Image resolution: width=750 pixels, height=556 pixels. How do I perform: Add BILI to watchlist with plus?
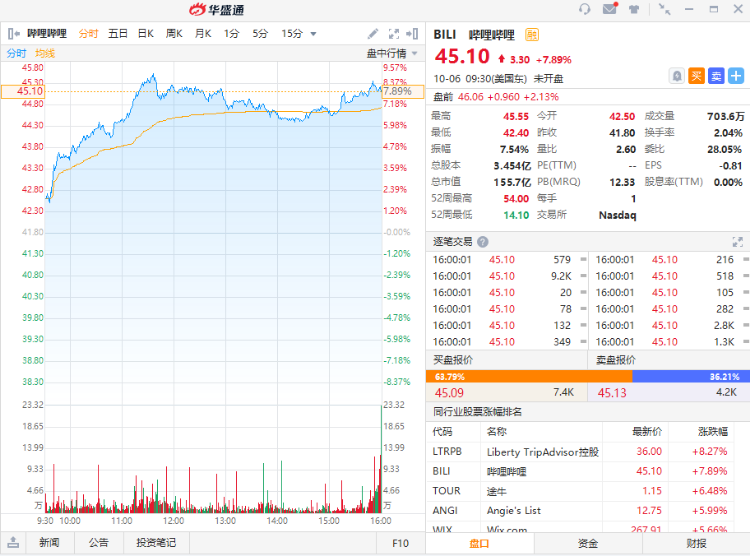tap(736, 76)
